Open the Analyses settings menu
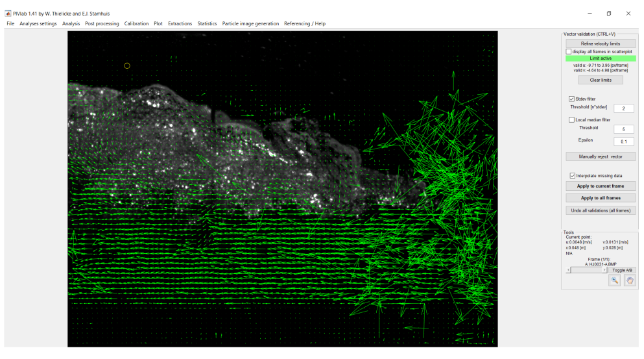The height and width of the screenshot is (359, 644). 38,24
